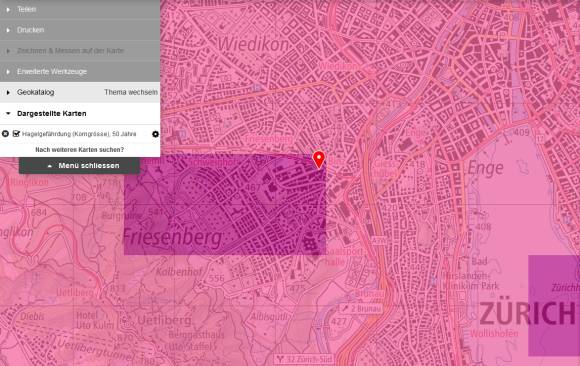Click Nach weiteren Karten suchen link
Screen dimensions: 580x366
(x=80, y=150)
